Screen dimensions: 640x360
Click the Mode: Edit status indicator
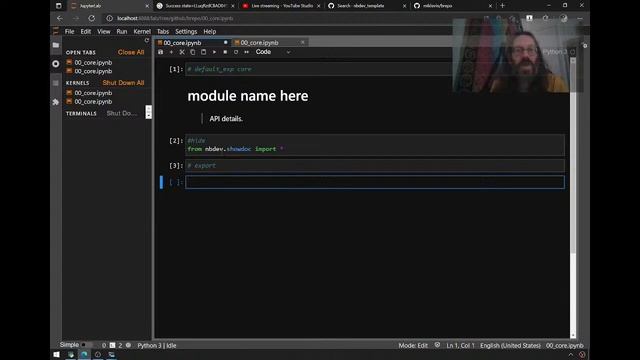tap(413, 346)
